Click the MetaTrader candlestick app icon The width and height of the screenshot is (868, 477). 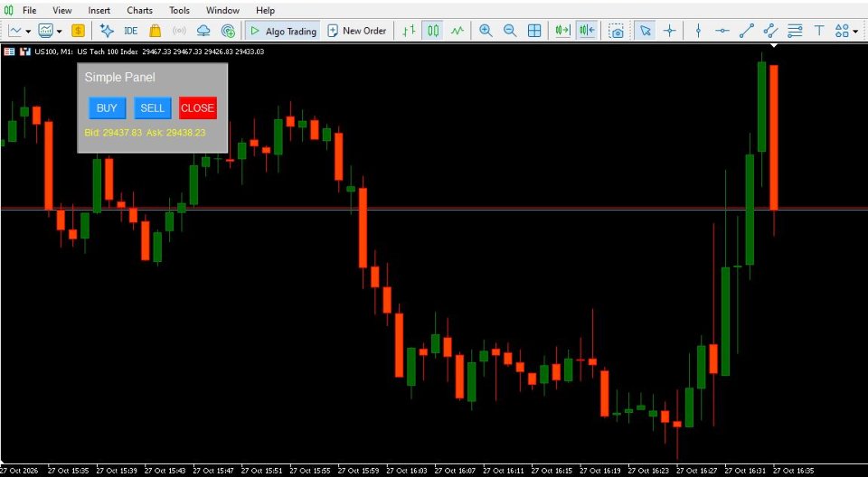[9, 10]
